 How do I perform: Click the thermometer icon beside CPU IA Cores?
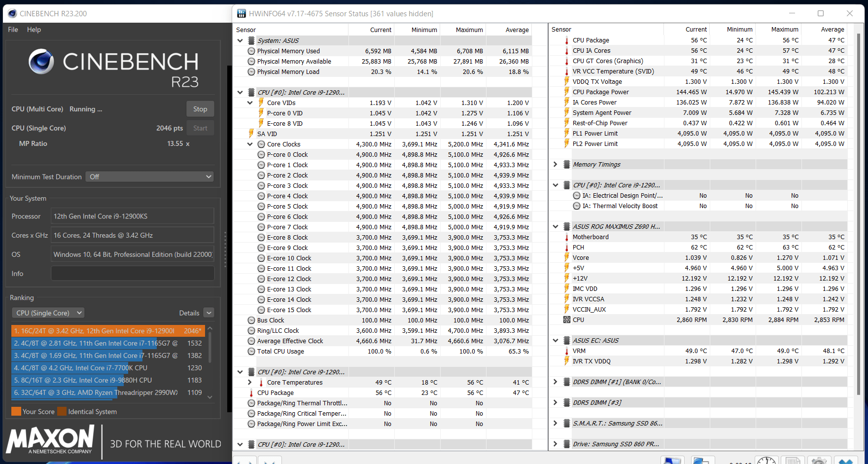[x=567, y=51]
